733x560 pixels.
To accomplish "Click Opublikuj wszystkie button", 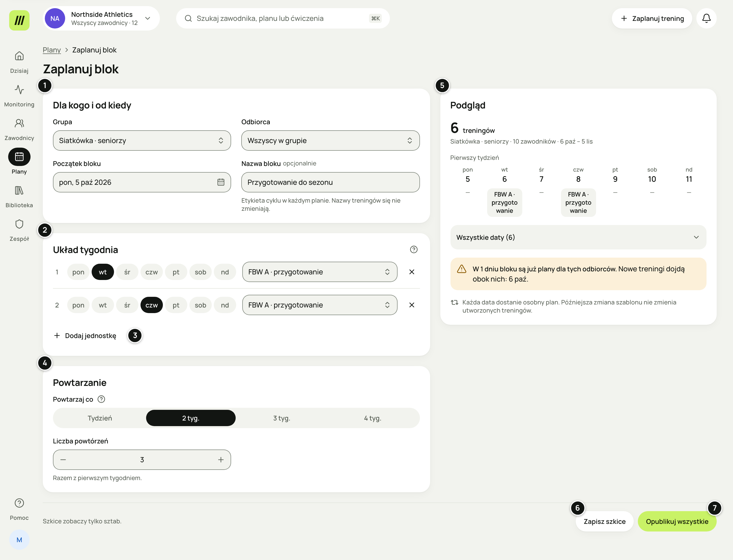I will pyautogui.click(x=677, y=521).
